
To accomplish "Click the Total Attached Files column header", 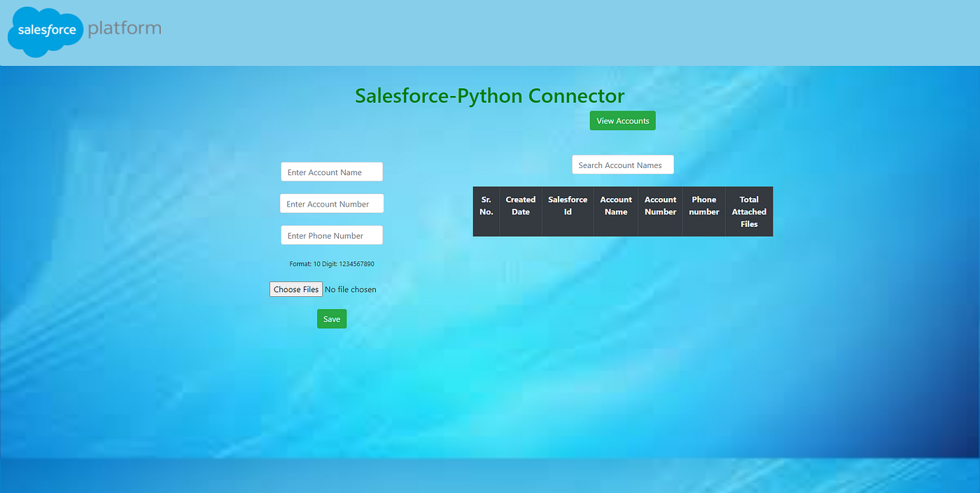I will tap(749, 211).
